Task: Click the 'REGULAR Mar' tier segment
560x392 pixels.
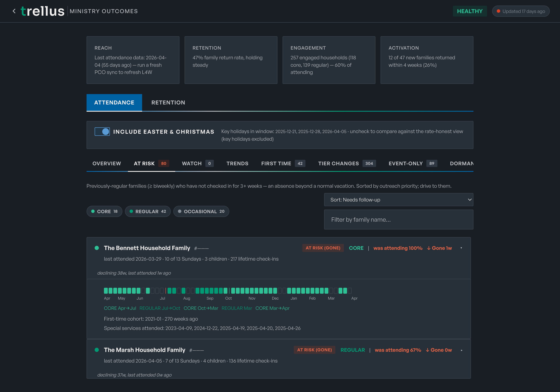Action: coord(237,308)
